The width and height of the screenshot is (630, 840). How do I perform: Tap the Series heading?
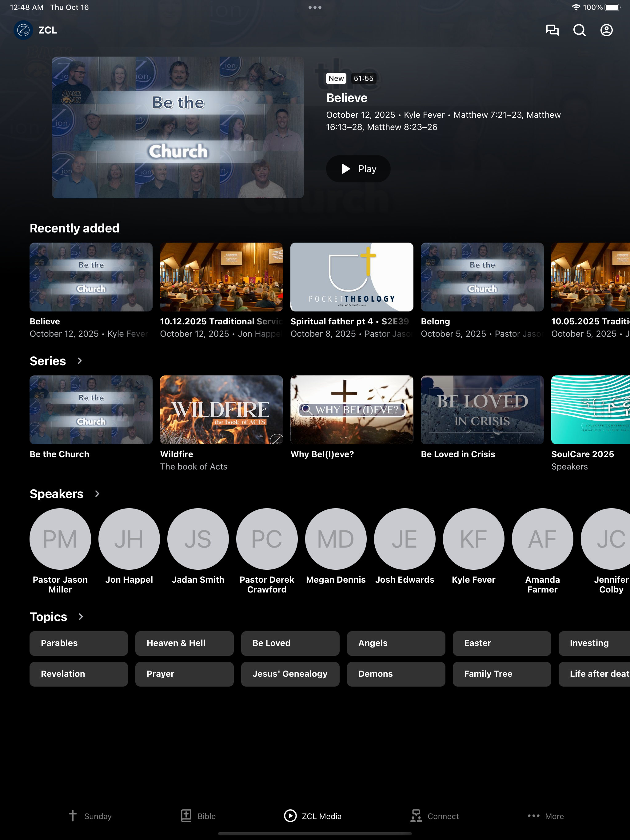click(x=48, y=361)
